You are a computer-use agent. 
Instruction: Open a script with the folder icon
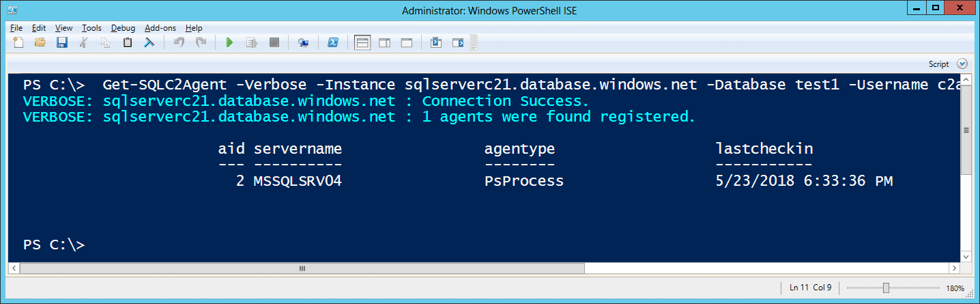(40, 43)
